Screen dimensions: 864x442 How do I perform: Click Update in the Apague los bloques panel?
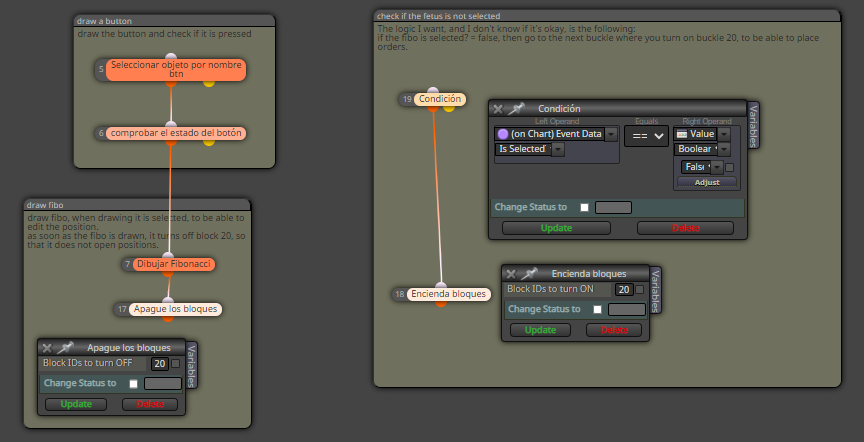pyautogui.click(x=76, y=404)
